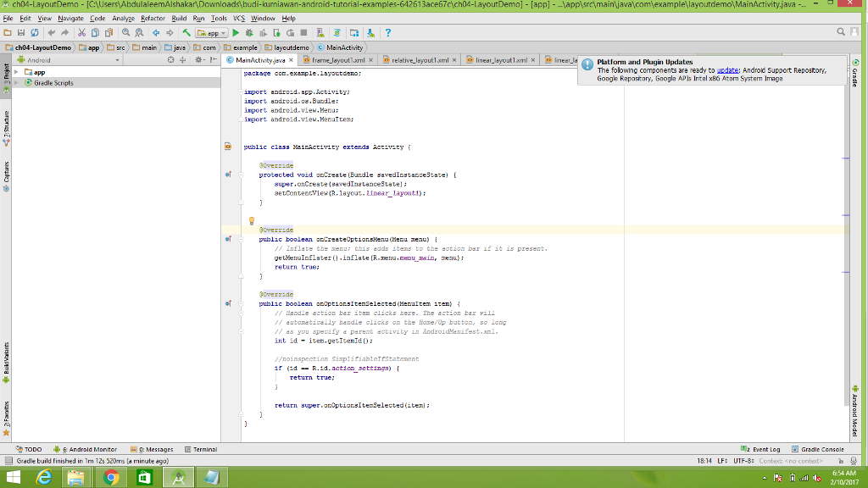Expand the app node in Project view
The image size is (868, 488).
coord(15,72)
